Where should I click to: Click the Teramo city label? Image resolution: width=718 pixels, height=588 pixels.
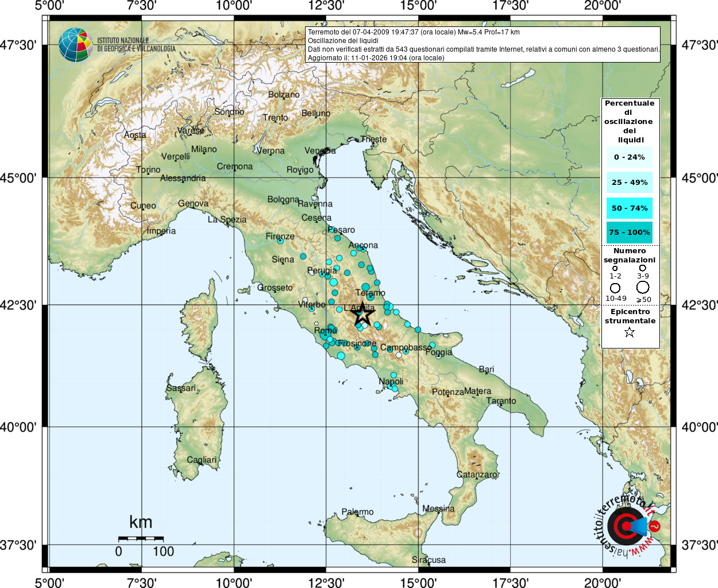coord(370,293)
